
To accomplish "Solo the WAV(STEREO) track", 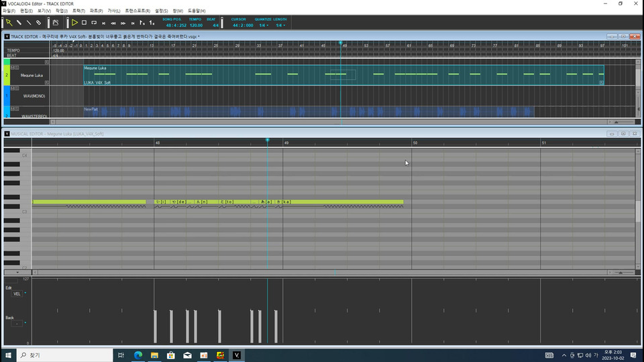I will tap(17, 109).
